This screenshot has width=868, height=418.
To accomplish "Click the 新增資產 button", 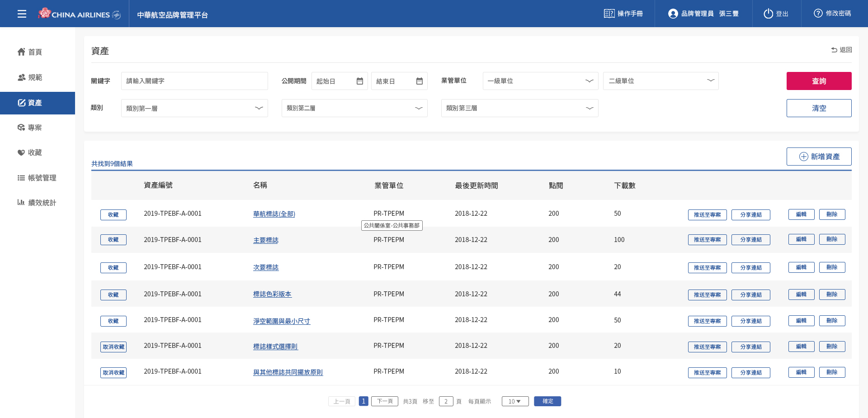I will click(819, 157).
